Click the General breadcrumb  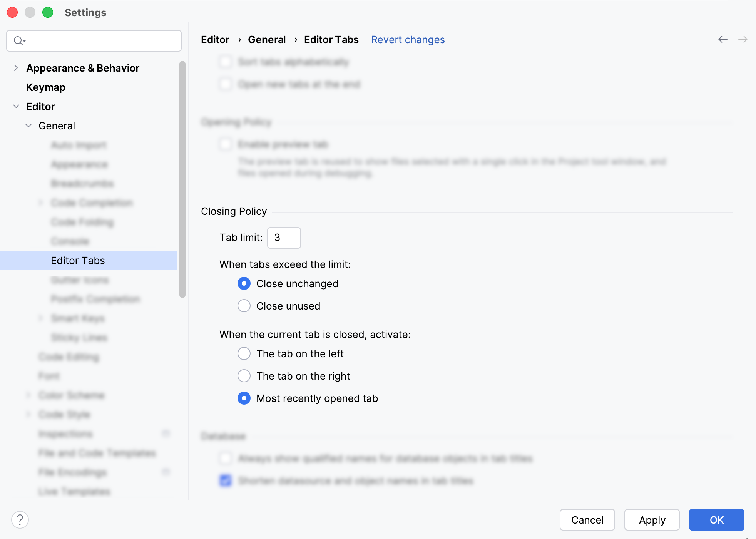(267, 40)
